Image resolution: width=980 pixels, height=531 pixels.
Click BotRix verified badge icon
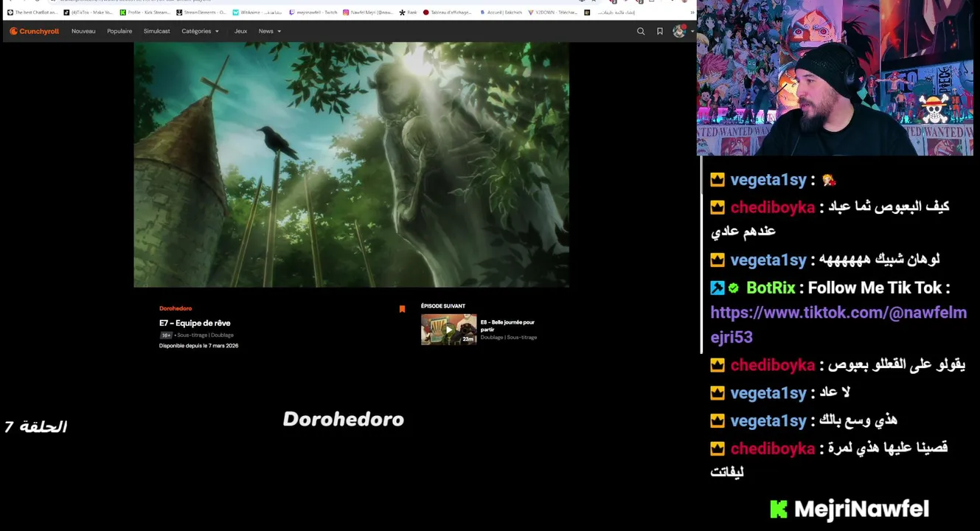733,288
